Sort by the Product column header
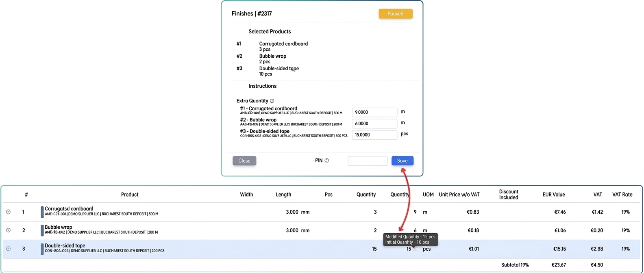This screenshot has height=273, width=644. coord(130,195)
